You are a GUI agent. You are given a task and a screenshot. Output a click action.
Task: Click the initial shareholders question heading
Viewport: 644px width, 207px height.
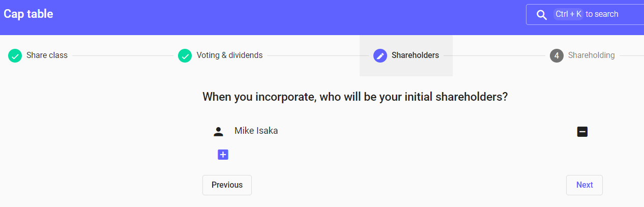tap(355, 97)
